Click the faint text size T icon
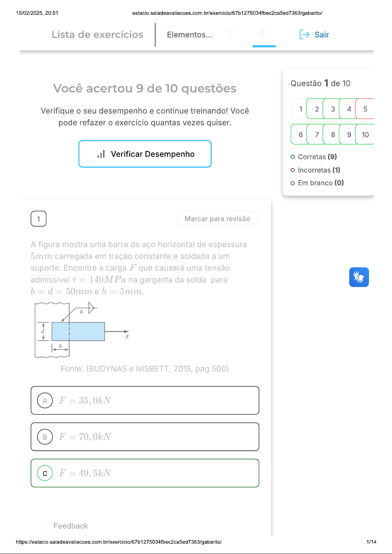392x554 pixels. pyautogui.click(x=231, y=34)
